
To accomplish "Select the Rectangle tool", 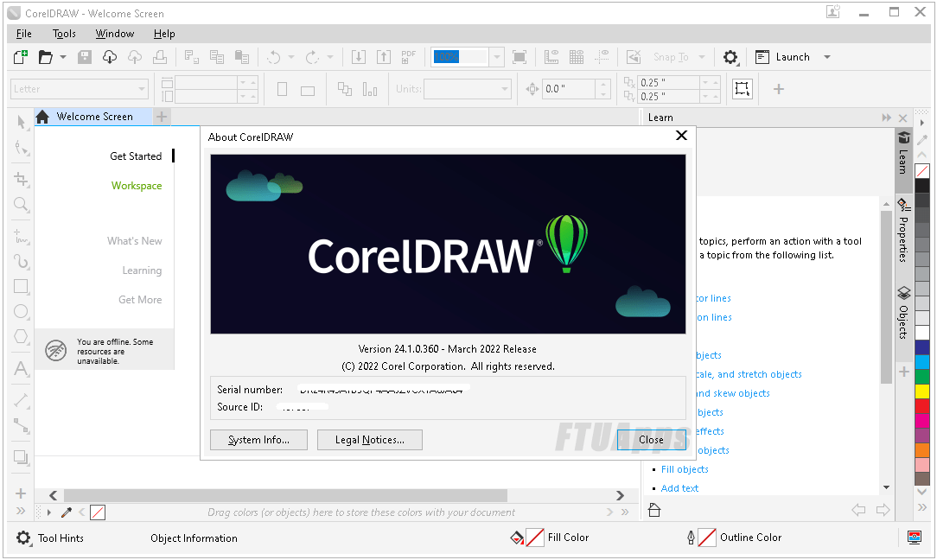I will coord(21,286).
